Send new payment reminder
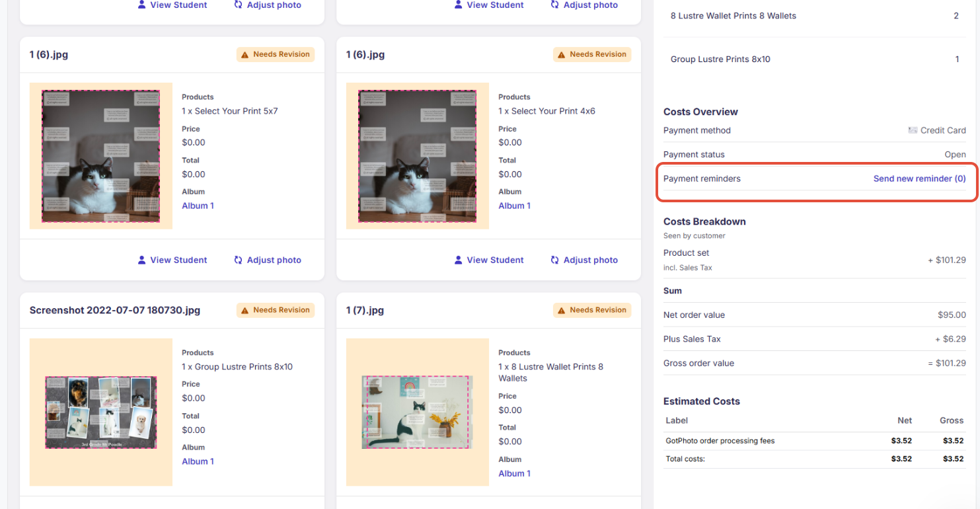980x509 pixels. (919, 178)
